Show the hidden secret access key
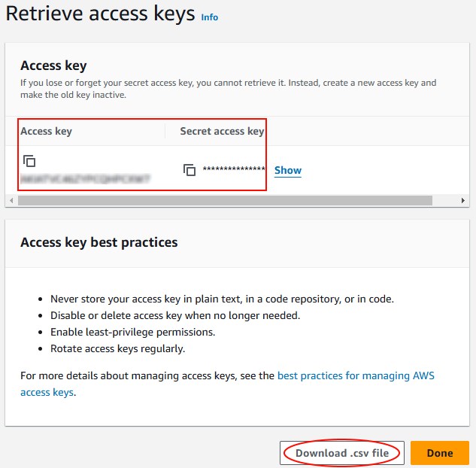Image resolution: width=476 pixels, height=468 pixels. point(288,170)
